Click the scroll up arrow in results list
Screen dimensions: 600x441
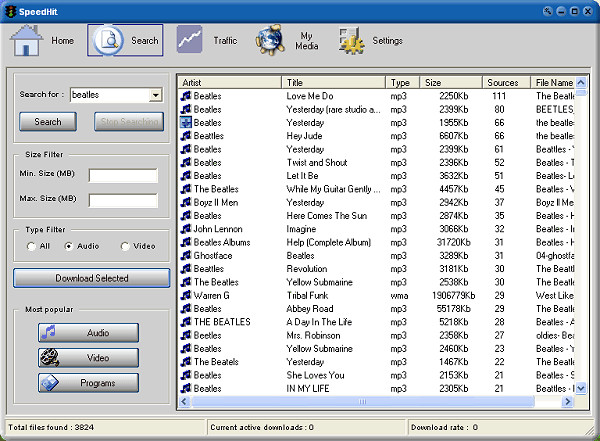581,82
